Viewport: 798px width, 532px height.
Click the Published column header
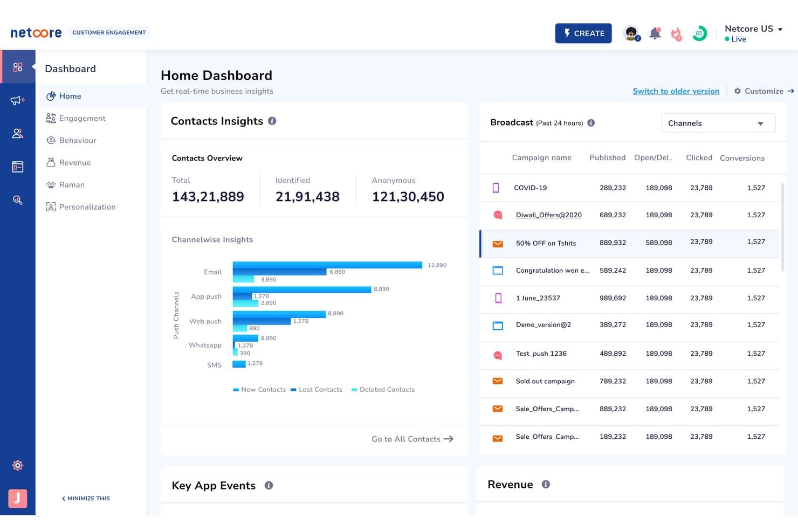pyautogui.click(x=607, y=157)
